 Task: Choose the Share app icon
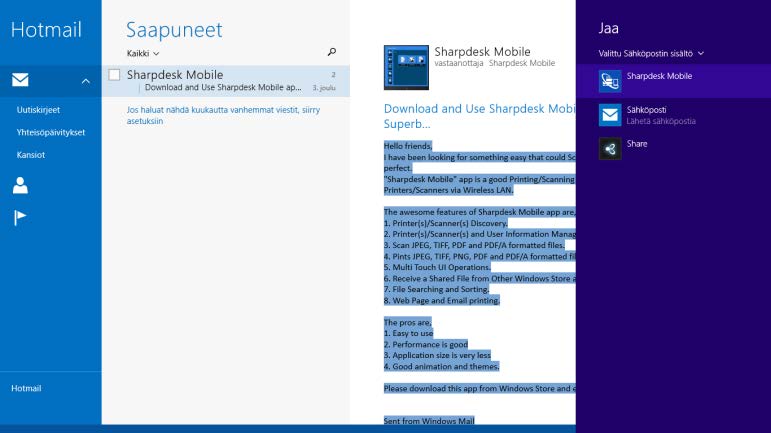610,149
